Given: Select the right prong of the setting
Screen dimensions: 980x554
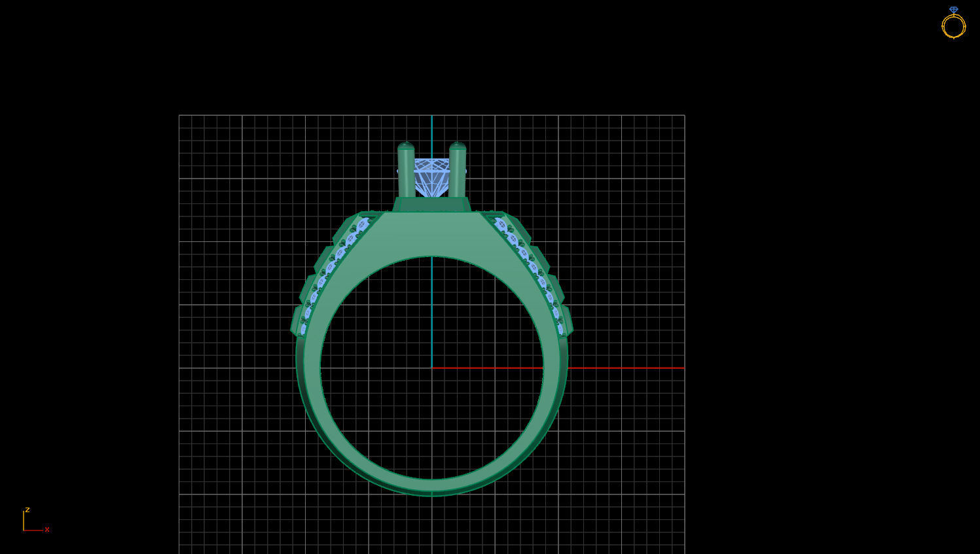Looking at the screenshot, I should point(458,170).
